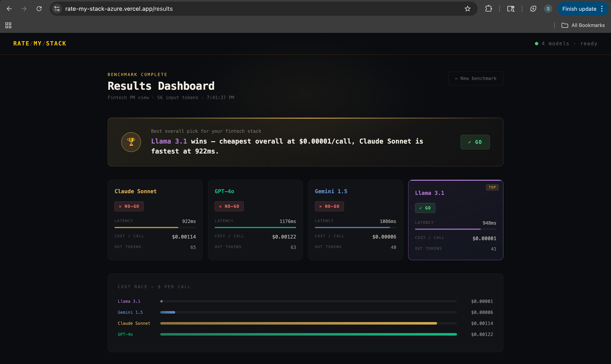
Task: Click GPT-4o bar in cost race
Action: click(308, 334)
